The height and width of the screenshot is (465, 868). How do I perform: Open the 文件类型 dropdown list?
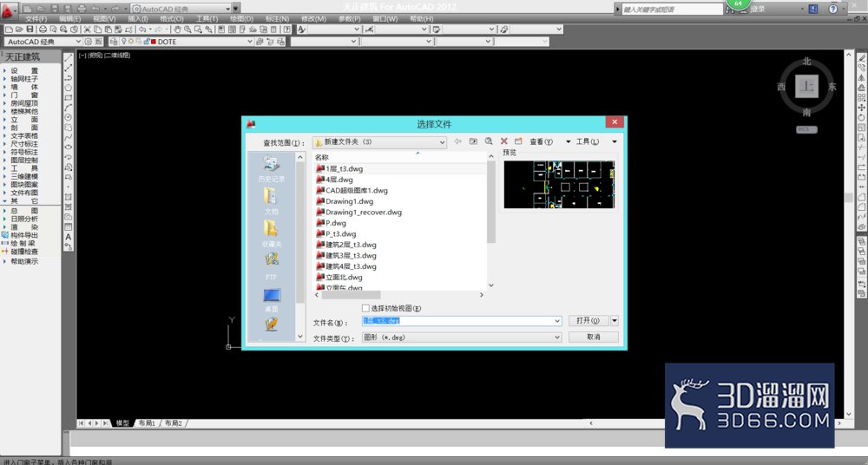[x=557, y=337]
